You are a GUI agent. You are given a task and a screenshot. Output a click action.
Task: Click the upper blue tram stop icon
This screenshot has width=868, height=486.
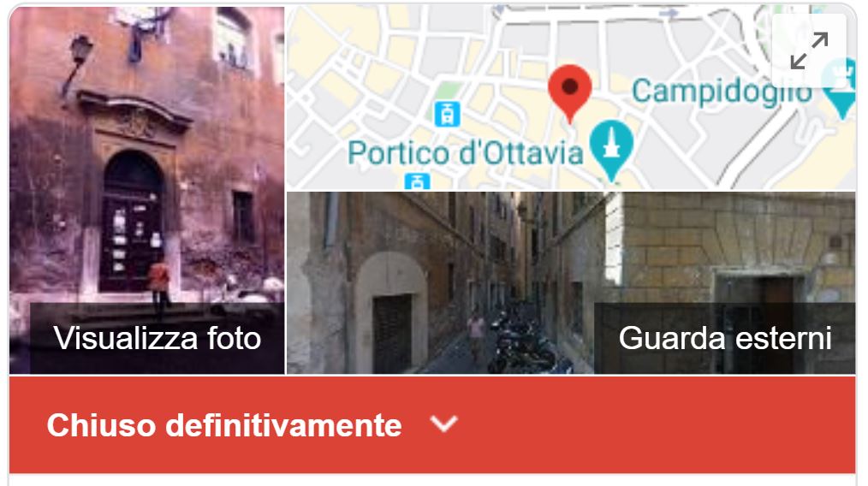pyautogui.click(x=447, y=114)
